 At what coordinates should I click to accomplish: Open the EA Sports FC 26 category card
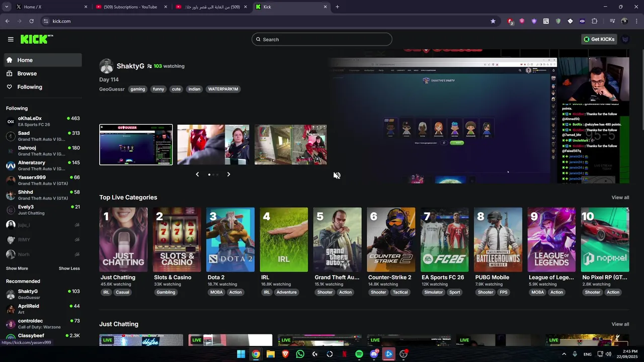point(444,240)
